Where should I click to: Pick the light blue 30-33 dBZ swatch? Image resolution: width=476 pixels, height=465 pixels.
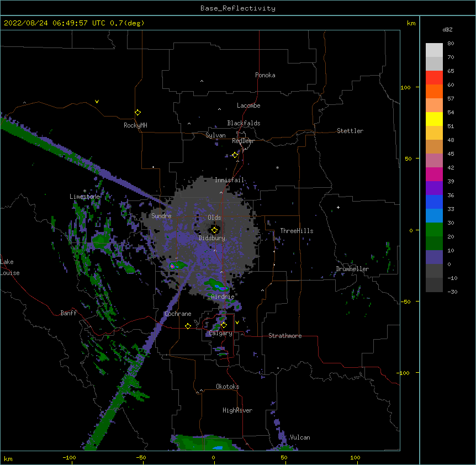[434, 216]
